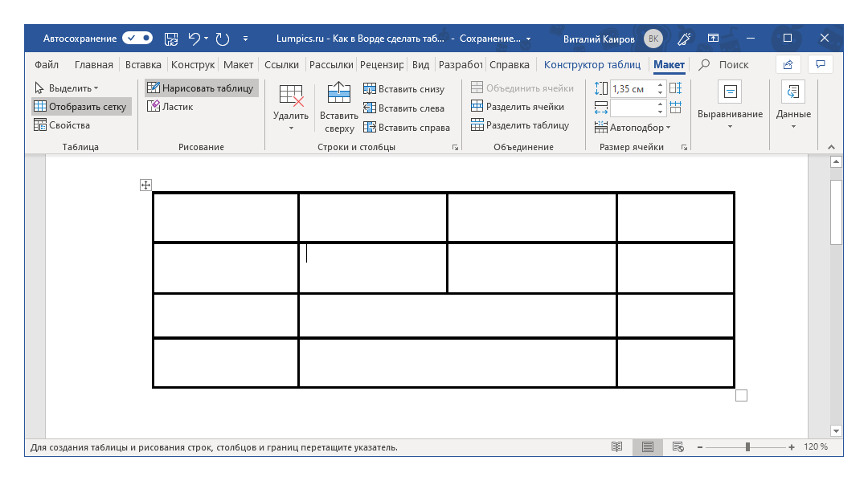Click Split Table (Разделить таблицу) icon
Image resolution: width=868 pixels, height=481 pixels.
point(477,125)
